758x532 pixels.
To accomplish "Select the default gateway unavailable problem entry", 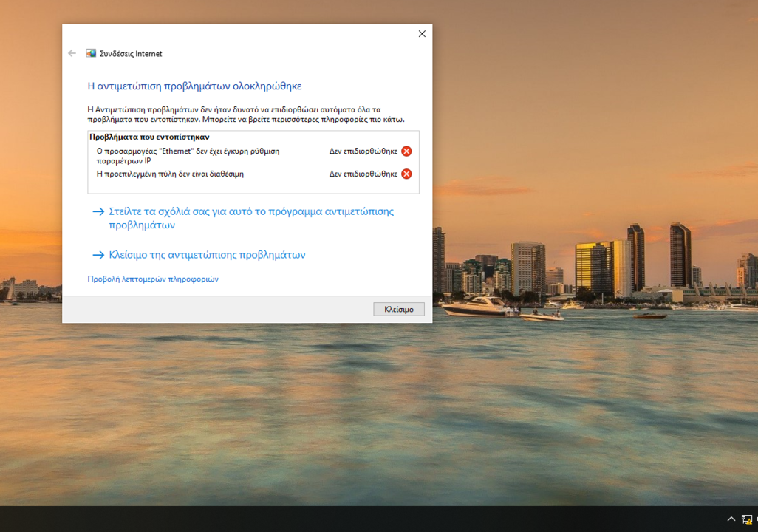I will click(170, 174).
